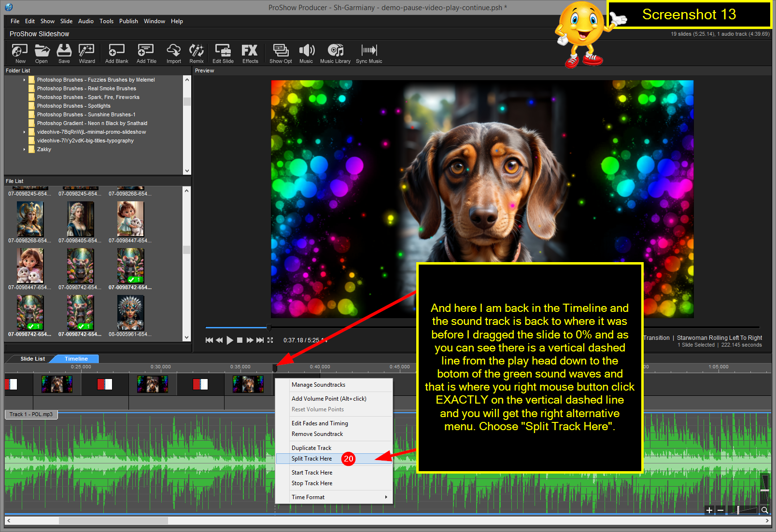Click the timeline magnifier icon
The image size is (776, 532).
coord(765,510)
